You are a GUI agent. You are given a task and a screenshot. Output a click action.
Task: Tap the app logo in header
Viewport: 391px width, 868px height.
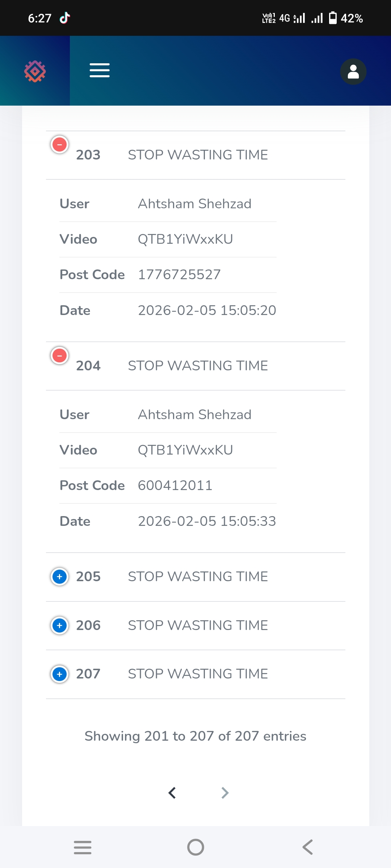tap(35, 71)
